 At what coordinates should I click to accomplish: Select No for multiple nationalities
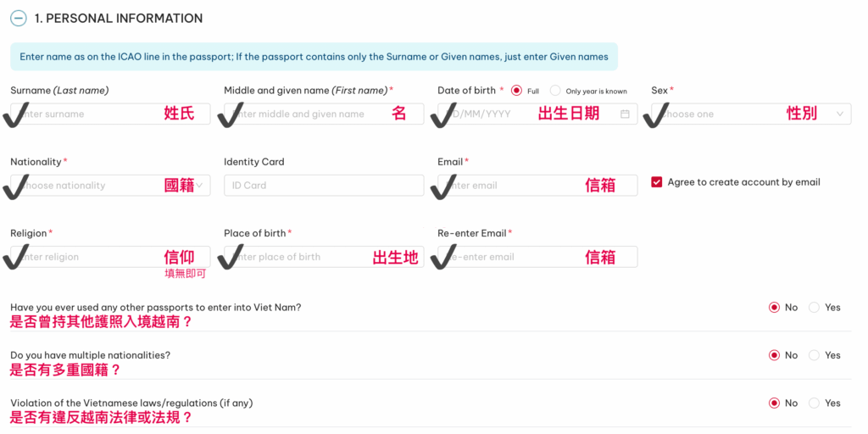coord(773,355)
